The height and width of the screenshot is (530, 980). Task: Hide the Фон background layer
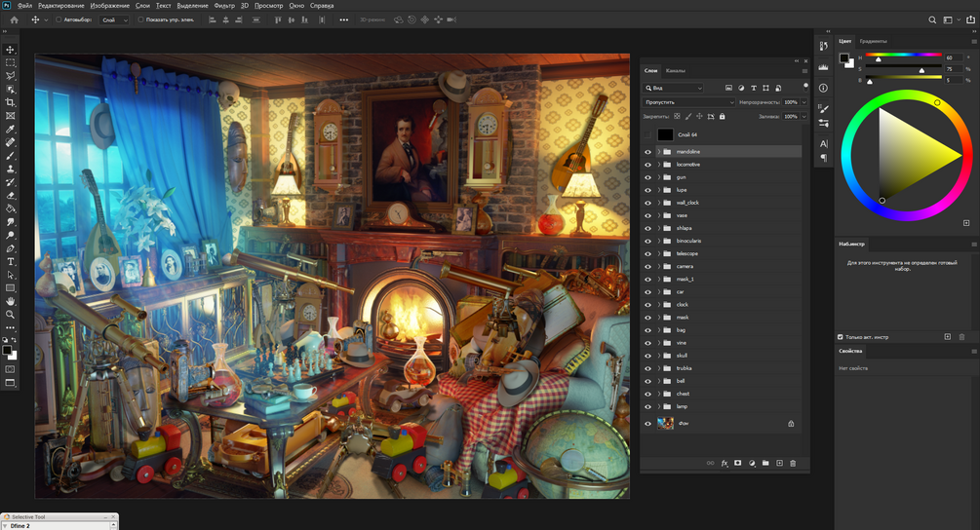647,423
